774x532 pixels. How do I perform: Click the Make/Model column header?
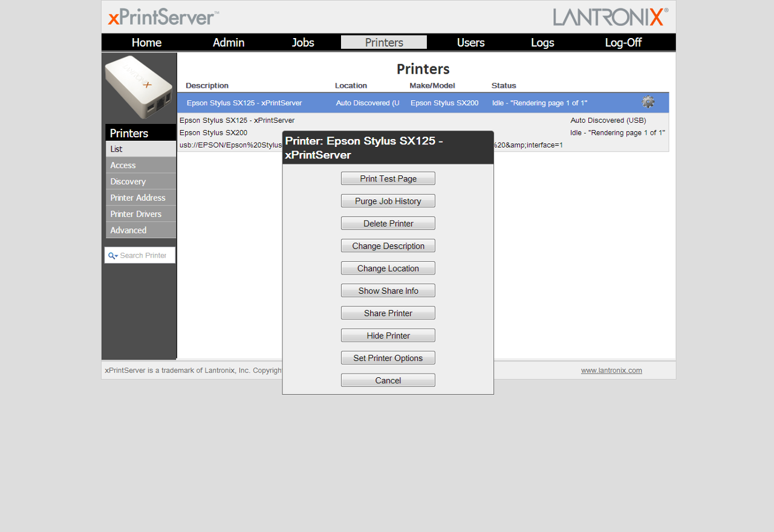point(432,86)
